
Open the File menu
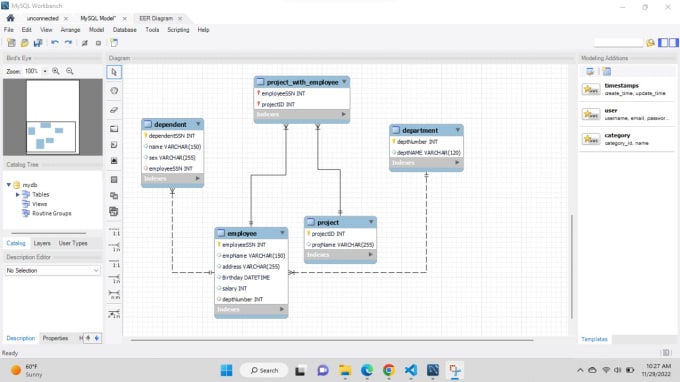[x=9, y=30]
